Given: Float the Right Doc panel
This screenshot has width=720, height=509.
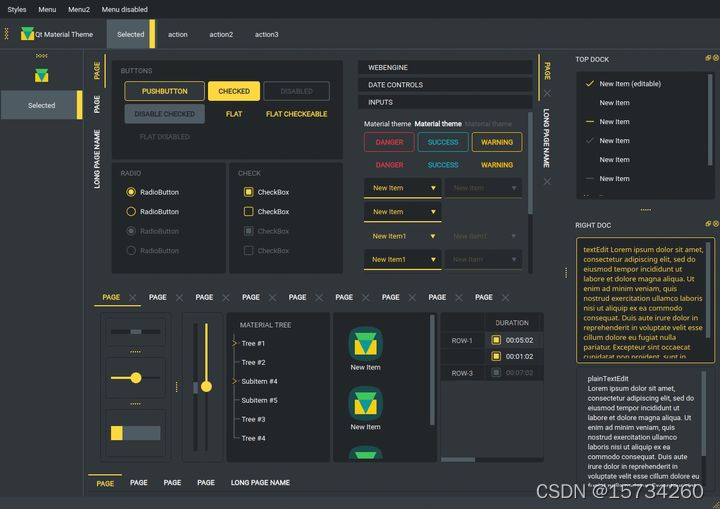Looking at the screenshot, I should click(x=708, y=224).
